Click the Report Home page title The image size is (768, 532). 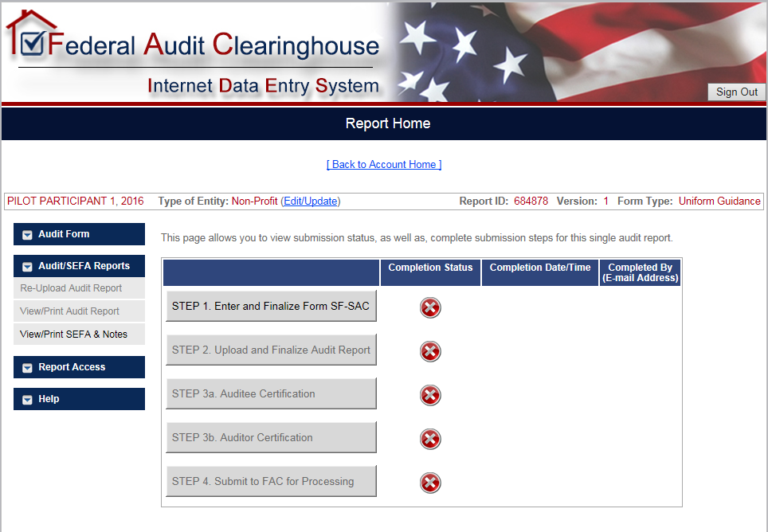pyautogui.click(x=388, y=123)
